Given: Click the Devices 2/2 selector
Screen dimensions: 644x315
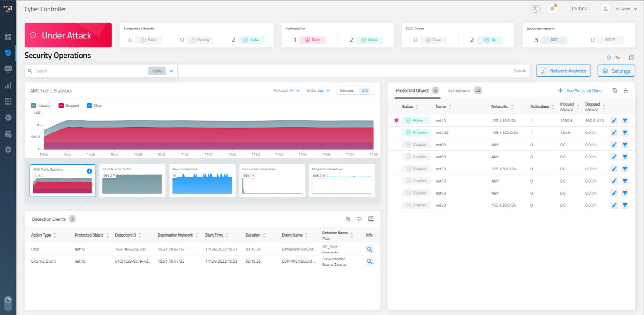Looking at the screenshot, I should 355,91.
